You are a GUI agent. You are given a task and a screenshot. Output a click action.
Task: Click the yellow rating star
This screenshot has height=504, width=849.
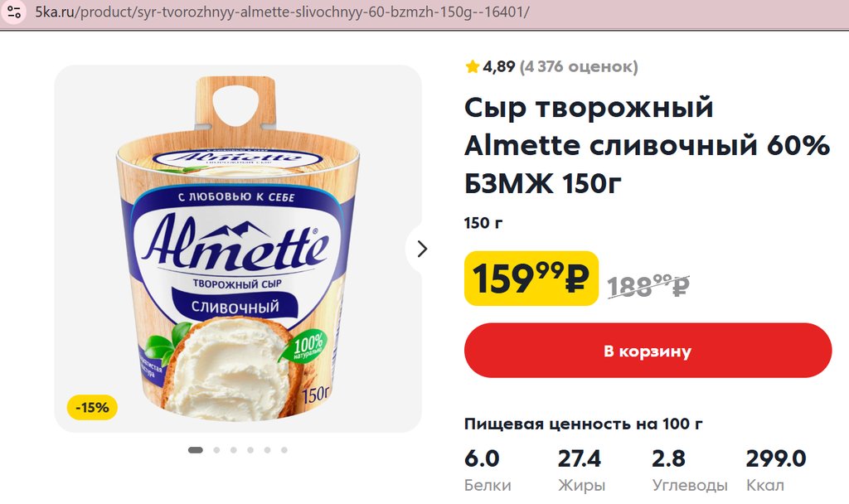click(473, 66)
